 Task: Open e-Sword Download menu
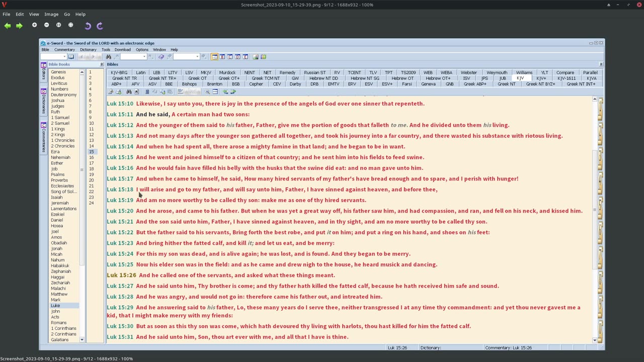tap(122, 50)
